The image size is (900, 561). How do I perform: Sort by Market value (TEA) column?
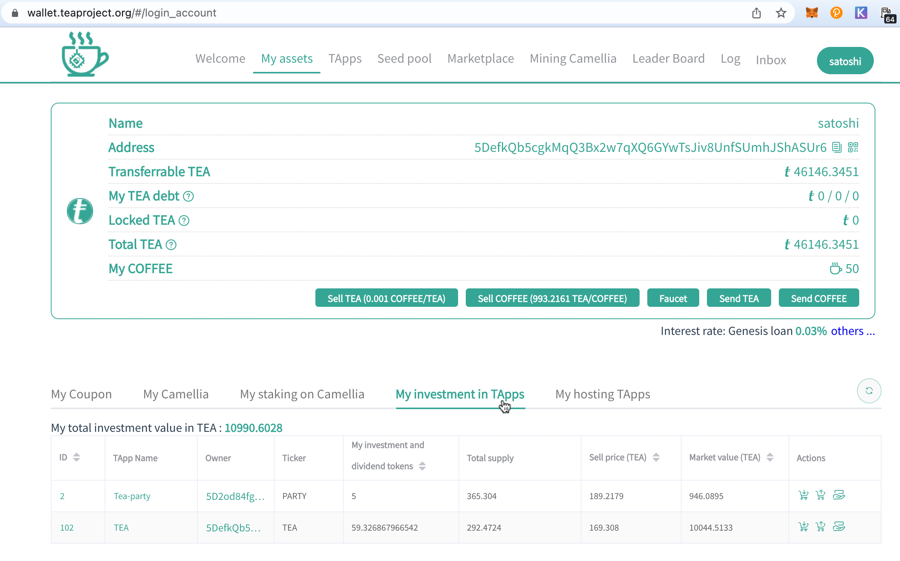pos(770,458)
